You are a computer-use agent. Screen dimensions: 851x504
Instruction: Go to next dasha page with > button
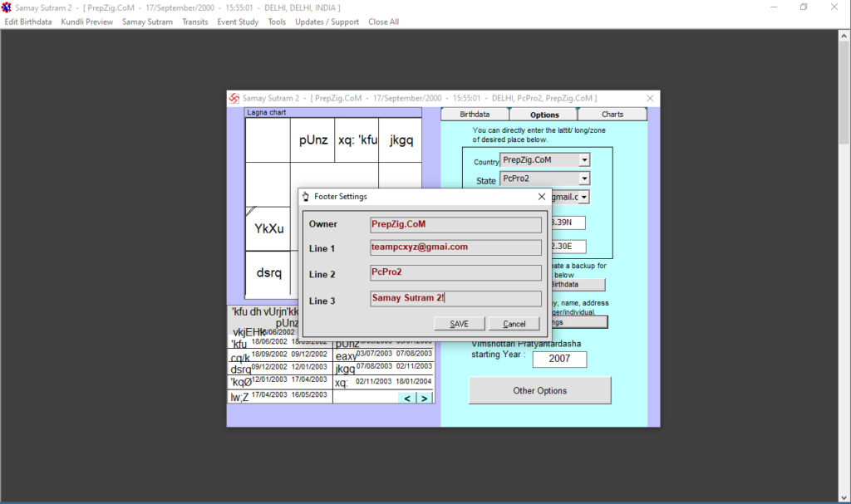click(425, 399)
